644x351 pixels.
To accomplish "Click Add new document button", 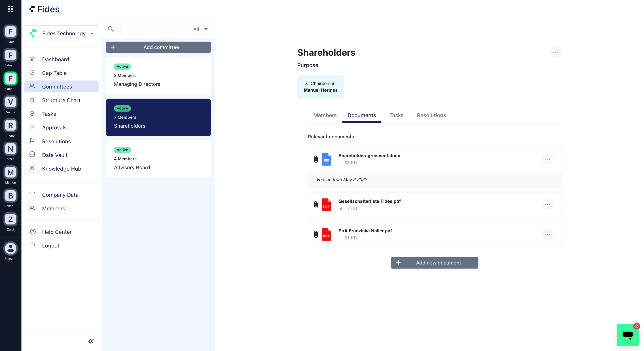I will tap(434, 262).
